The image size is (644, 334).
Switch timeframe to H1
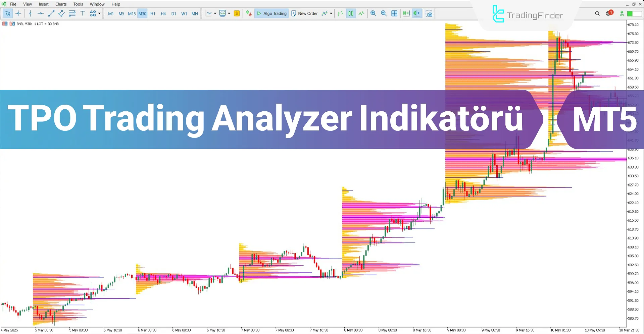(x=153, y=13)
